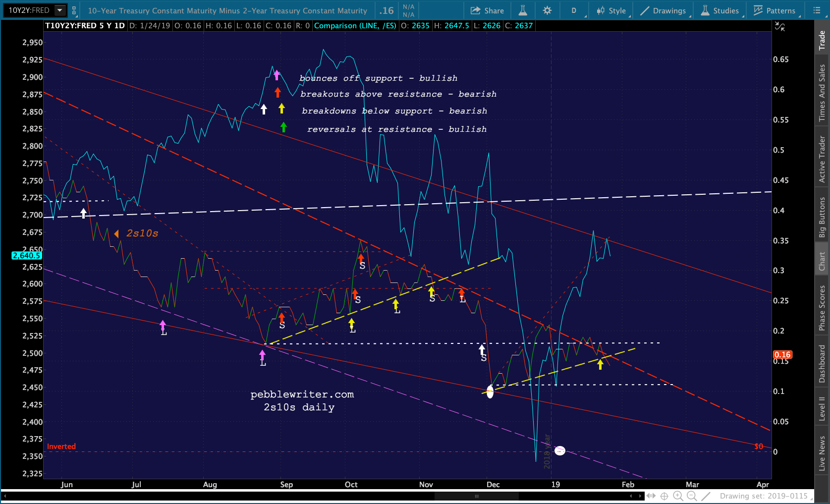Click the list menu icon at top right
This screenshot has width=830, height=504.
pos(817,10)
